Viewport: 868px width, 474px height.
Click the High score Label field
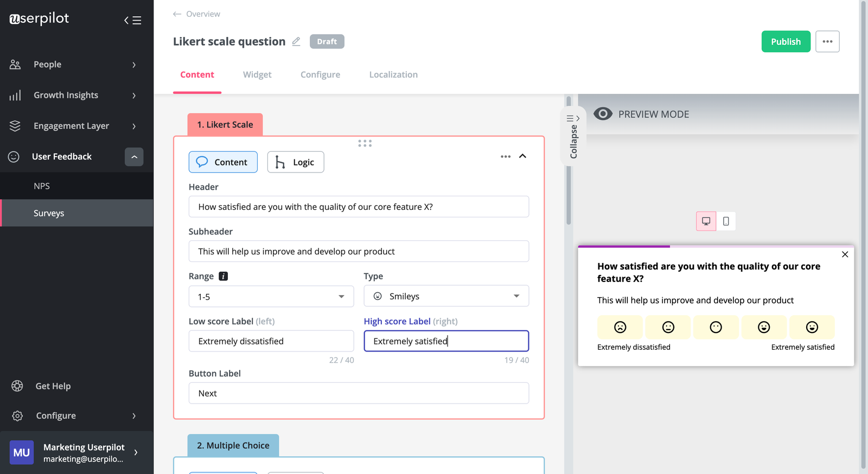pos(446,341)
